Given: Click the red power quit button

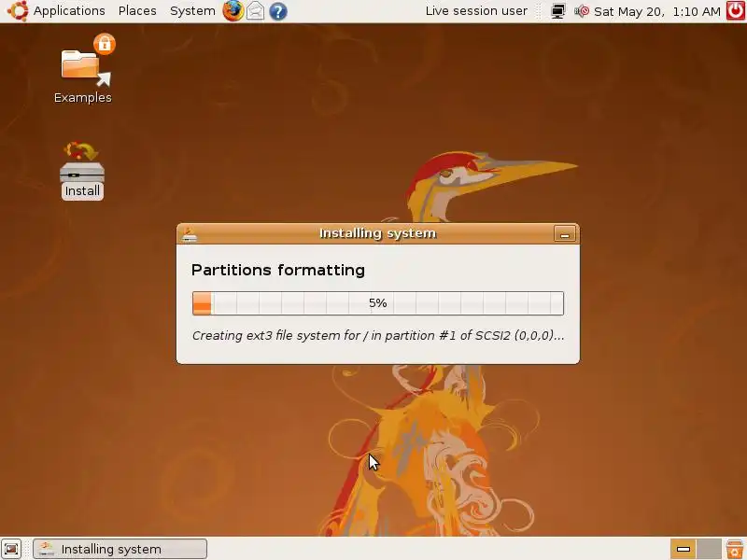Looking at the screenshot, I should click(x=736, y=11).
